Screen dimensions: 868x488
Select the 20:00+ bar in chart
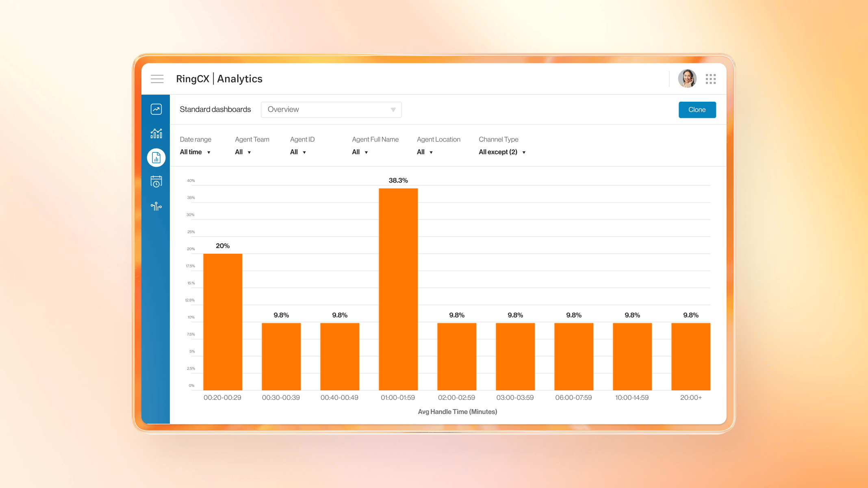(x=691, y=356)
